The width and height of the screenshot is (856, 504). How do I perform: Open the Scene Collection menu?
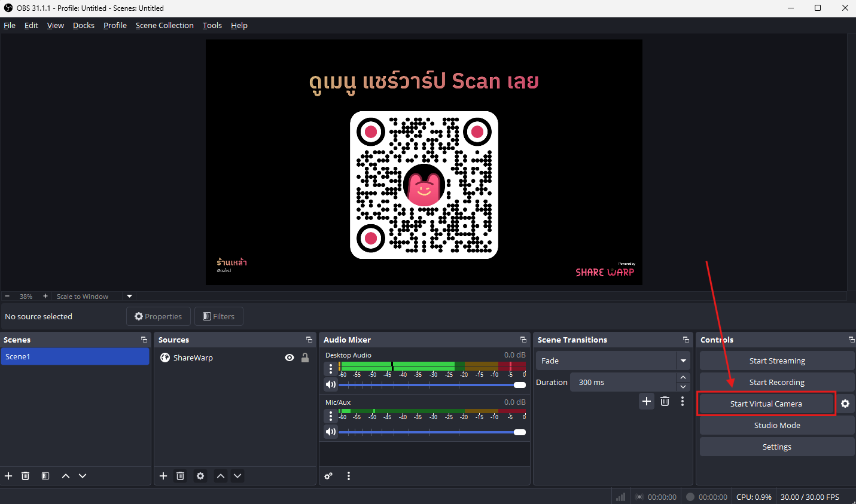165,25
